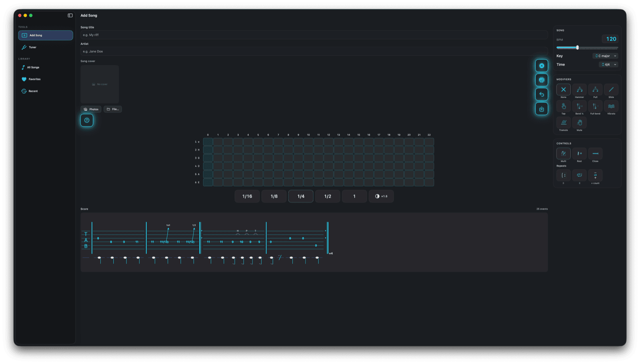Add a repeat start bracket

[563, 175]
